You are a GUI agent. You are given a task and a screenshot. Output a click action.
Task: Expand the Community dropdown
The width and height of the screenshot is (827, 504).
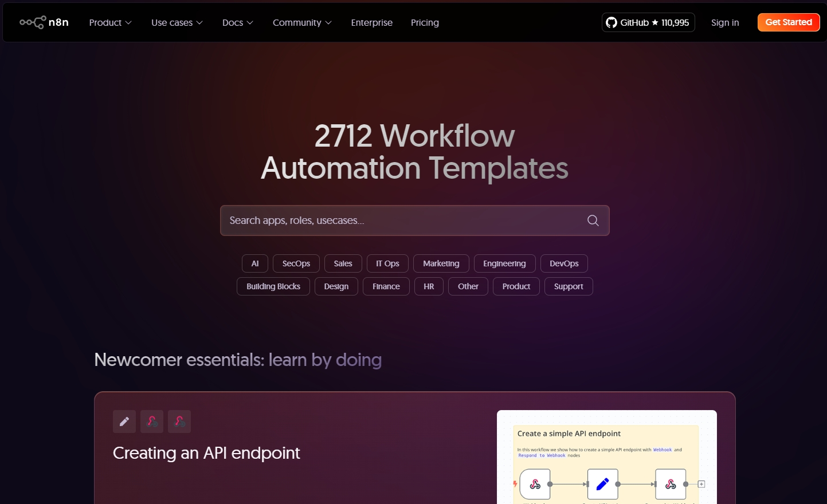302,22
